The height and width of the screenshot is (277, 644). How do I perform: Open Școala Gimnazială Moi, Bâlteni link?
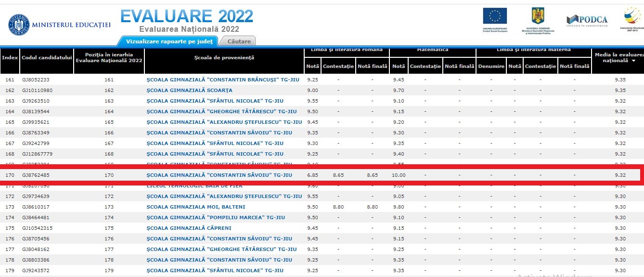pyautogui.click(x=196, y=207)
